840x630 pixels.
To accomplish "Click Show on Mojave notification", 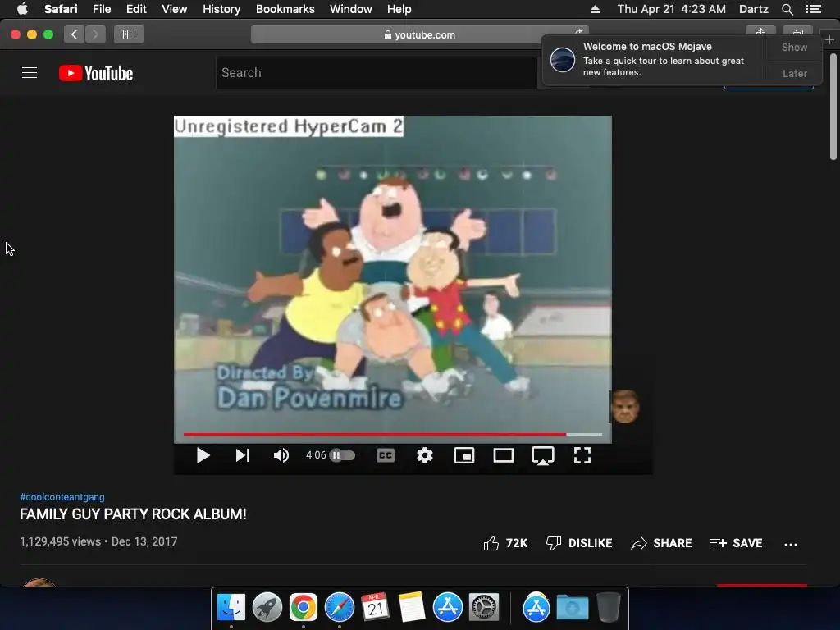I will [x=794, y=47].
